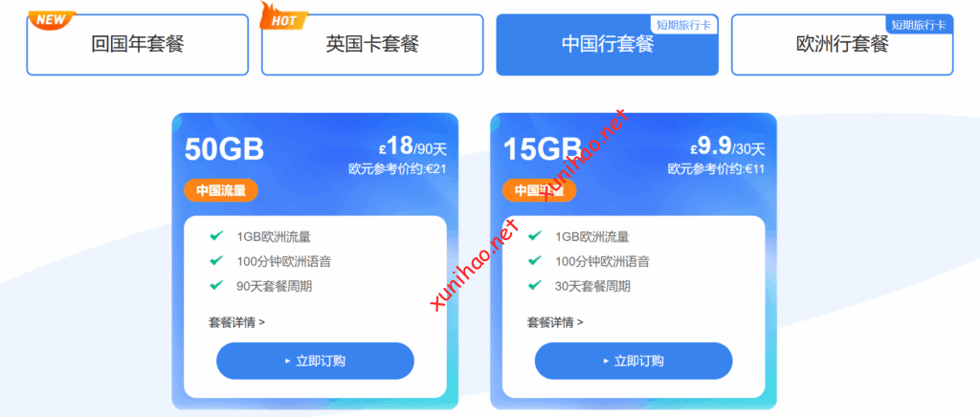Viewport: 980px width, 417px height.
Task: Click the £18/90天 price on 50GB card
Action: pyautogui.click(x=412, y=147)
